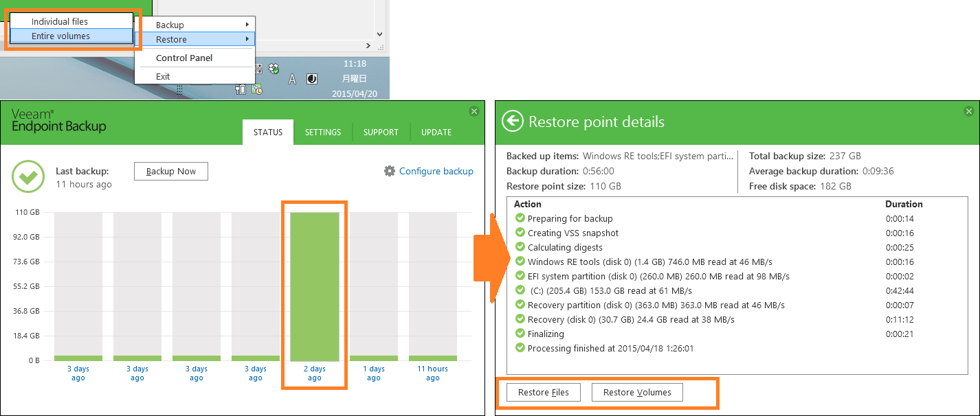
Task: Click the 'Restore point size: 110 GB' text
Action: click(x=564, y=186)
